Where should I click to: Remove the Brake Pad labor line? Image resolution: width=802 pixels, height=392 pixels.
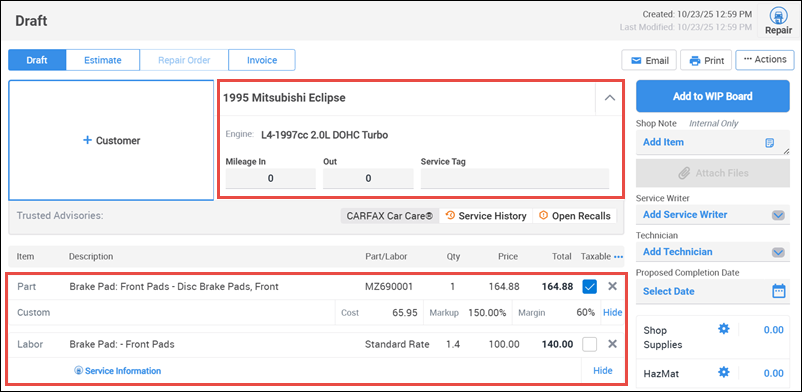(x=612, y=344)
